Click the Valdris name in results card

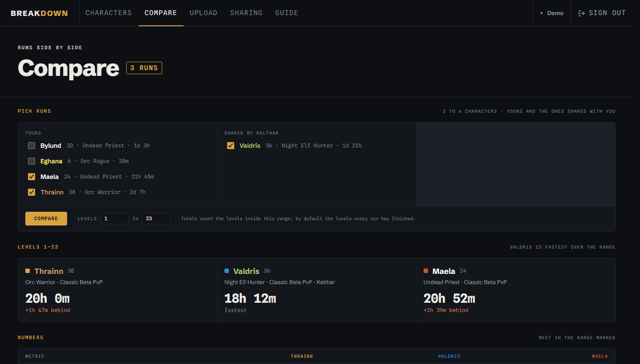(246, 271)
